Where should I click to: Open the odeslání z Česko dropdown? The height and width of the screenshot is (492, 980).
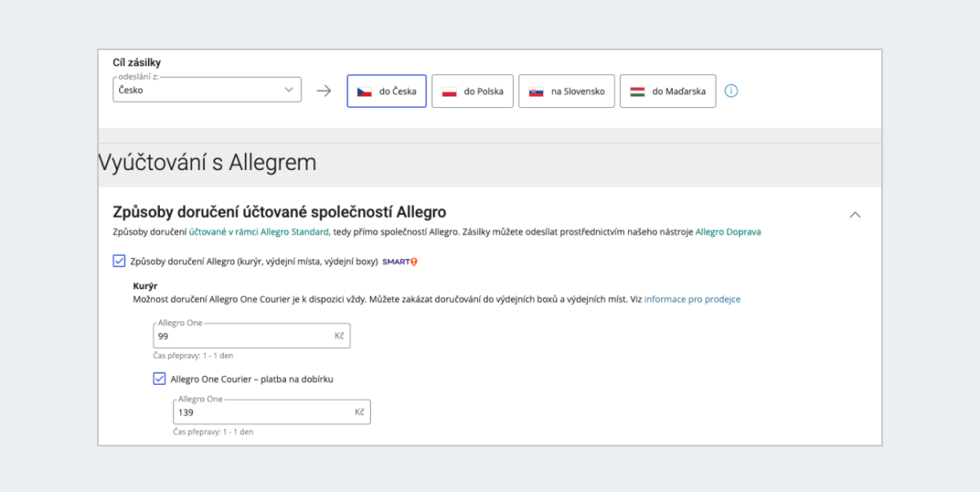point(207,90)
